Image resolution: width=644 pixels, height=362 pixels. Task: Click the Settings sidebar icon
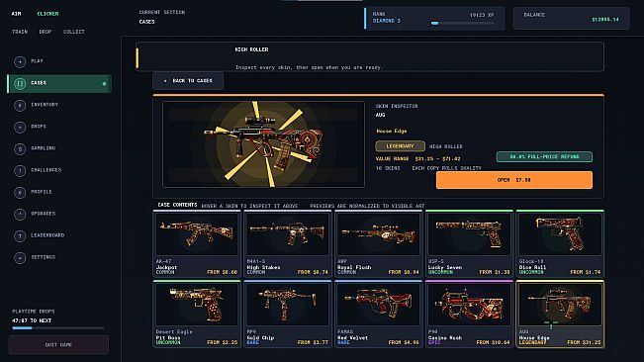[20, 257]
